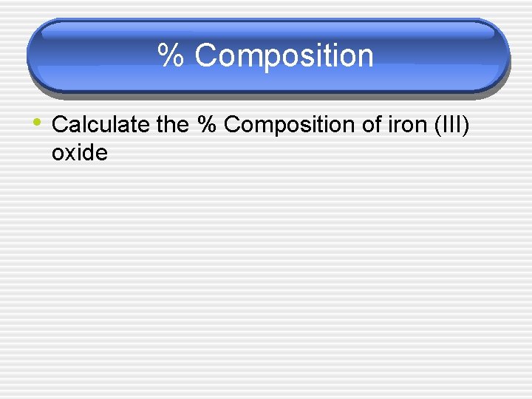
Task: Click the word "oxide" on the second line
Action: point(80,153)
